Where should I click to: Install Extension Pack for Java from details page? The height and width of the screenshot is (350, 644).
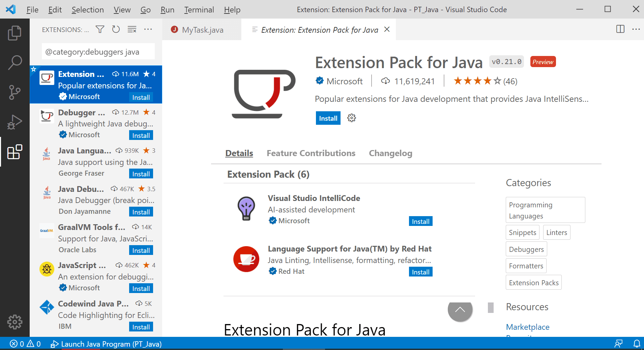point(328,118)
